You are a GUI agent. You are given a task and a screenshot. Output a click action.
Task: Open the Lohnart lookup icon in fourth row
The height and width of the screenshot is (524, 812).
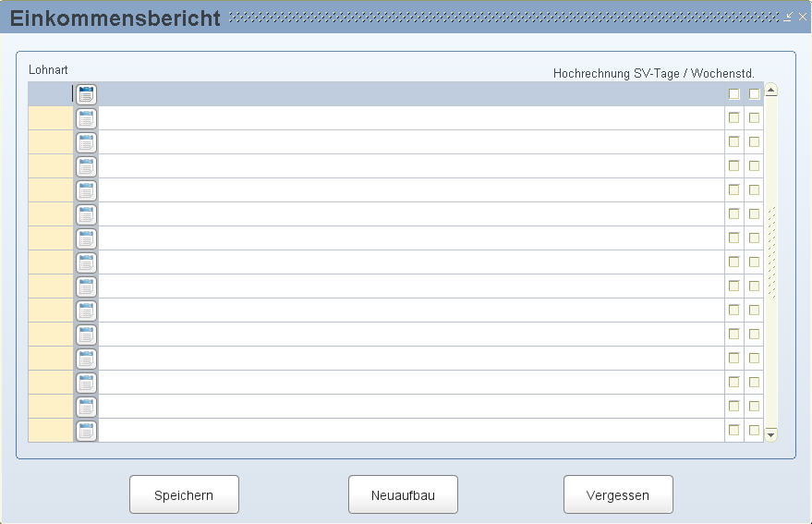pyautogui.click(x=86, y=166)
